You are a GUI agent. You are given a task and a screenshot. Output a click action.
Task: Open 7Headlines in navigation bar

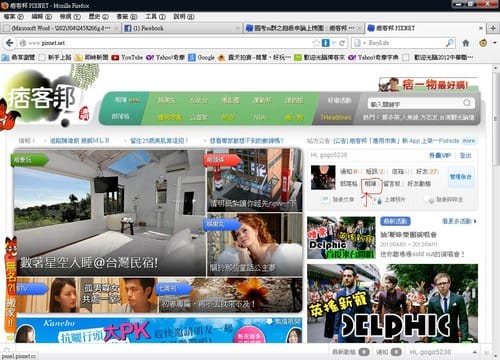click(x=336, y=117)
